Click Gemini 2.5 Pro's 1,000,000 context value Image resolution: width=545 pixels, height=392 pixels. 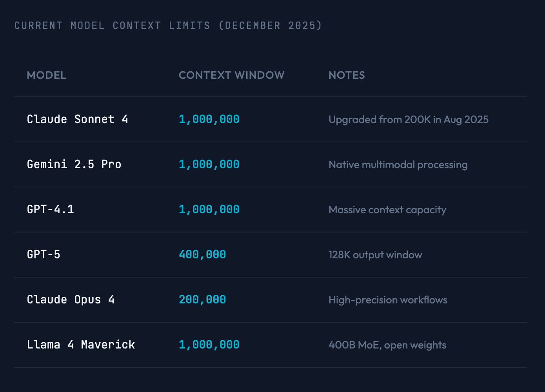(209, 164)
